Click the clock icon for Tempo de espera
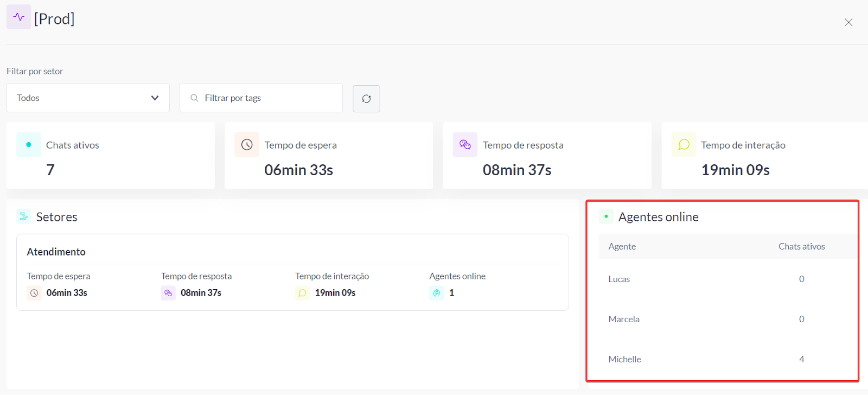The height and width of the screenshot is (396, 868). [x=247, y=145]
